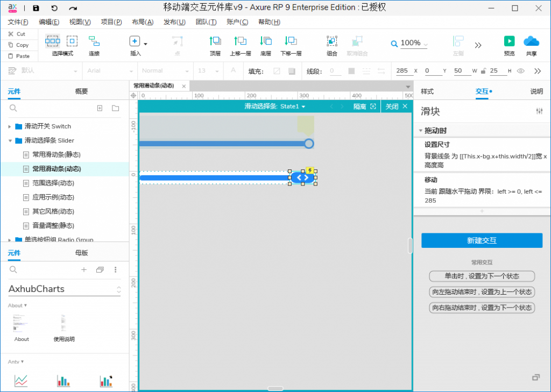Click the X position field 285
The image size is (551, 392).
click(404, 70)
